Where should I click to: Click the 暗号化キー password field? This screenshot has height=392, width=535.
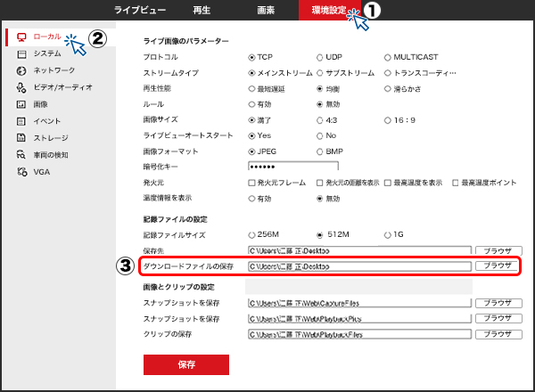tap(281, 167)
